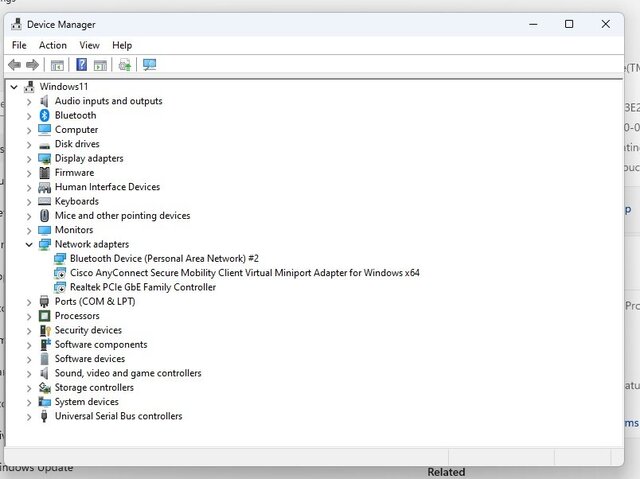Open the Action menu
The width and height of the screenshot is (640, 479).
[53, 45]
